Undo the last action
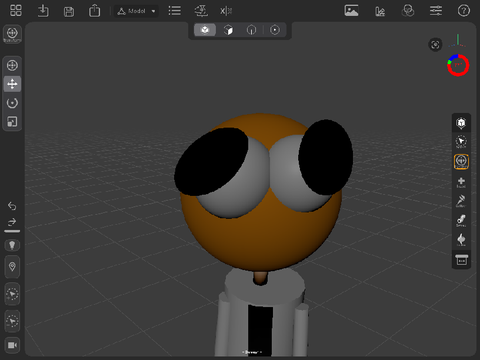This screenshot has height=360, width=480. point(12,206)
